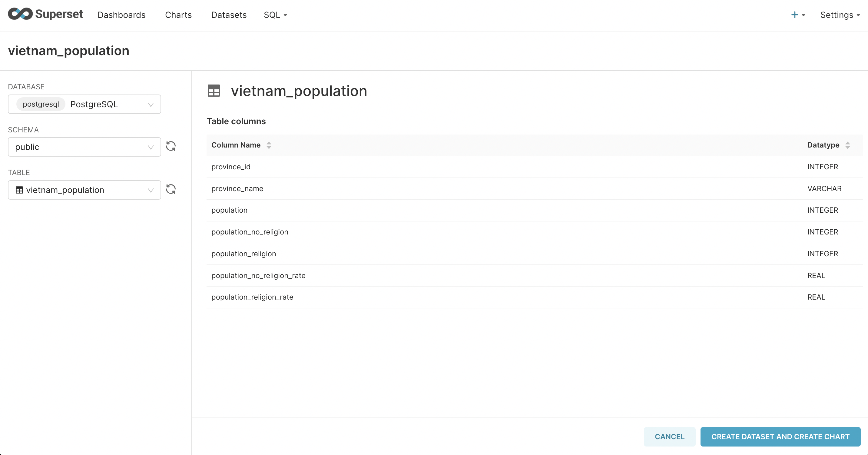The image size is (868, 455).
Task: Navigate to Charts page
Action: (178, 15)
